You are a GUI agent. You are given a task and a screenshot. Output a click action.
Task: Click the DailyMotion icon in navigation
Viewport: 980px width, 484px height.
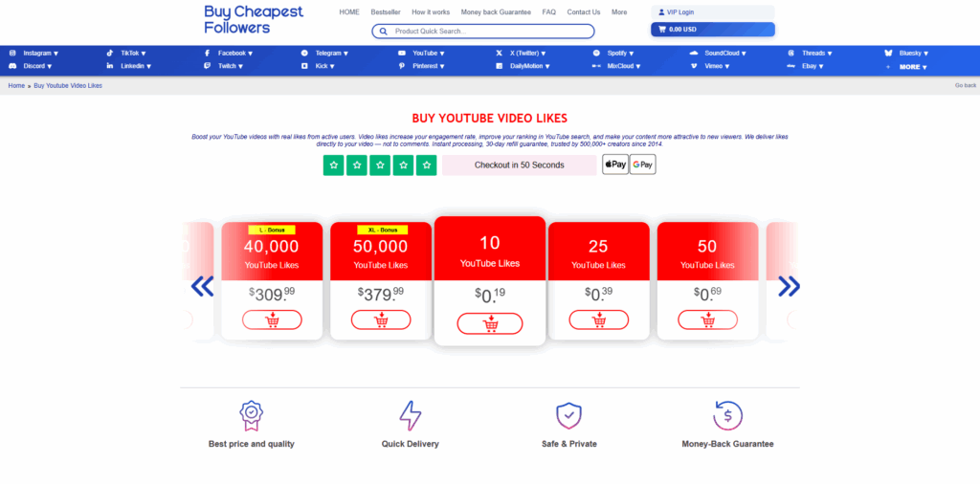click(x=500, y=66)
